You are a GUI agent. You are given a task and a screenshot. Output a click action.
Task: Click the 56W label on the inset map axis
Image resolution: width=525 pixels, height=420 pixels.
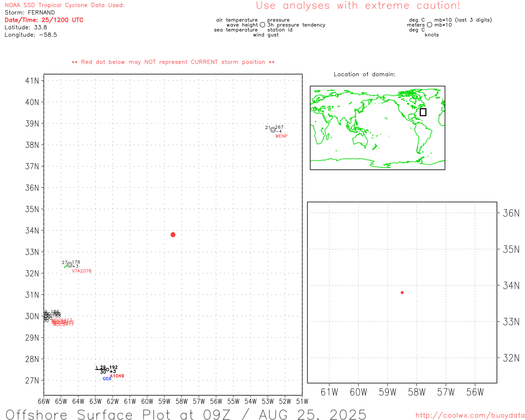pos(475,392)
